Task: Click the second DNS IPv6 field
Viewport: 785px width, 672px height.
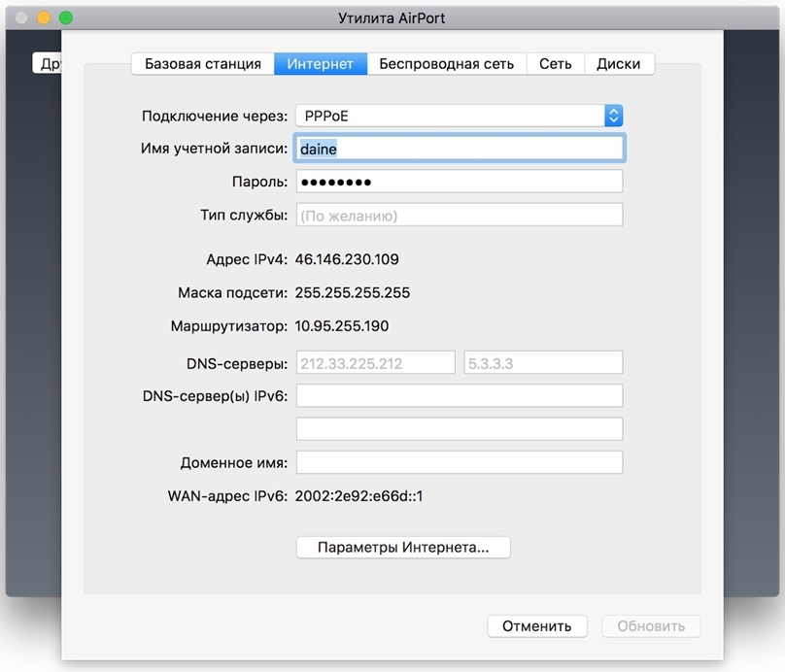Action: (459, 429)
